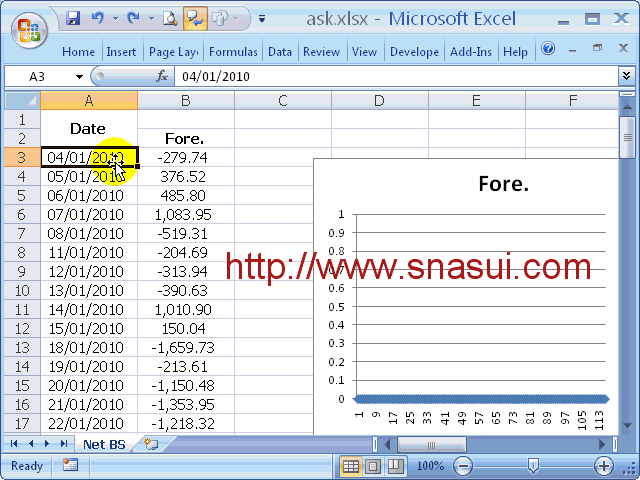
Task: Click the Undo icon
Action: [x=97, y=18]
